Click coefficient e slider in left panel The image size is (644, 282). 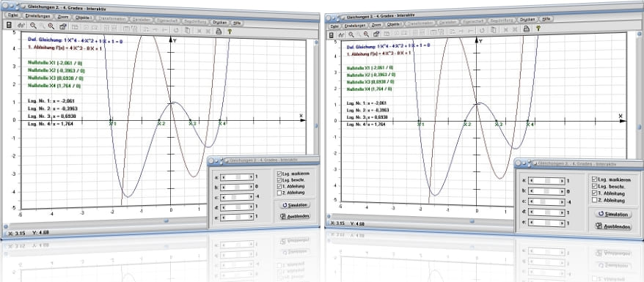point(237,218)
